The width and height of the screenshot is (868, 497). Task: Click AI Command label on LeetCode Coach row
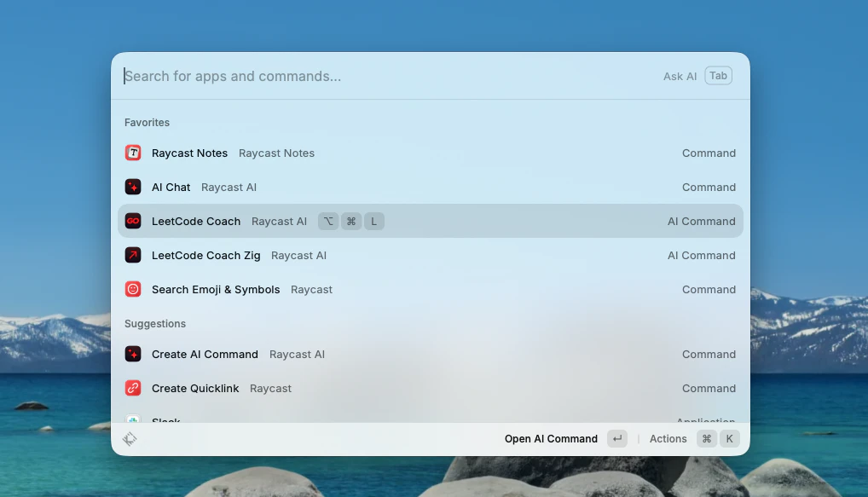[702, 222]
